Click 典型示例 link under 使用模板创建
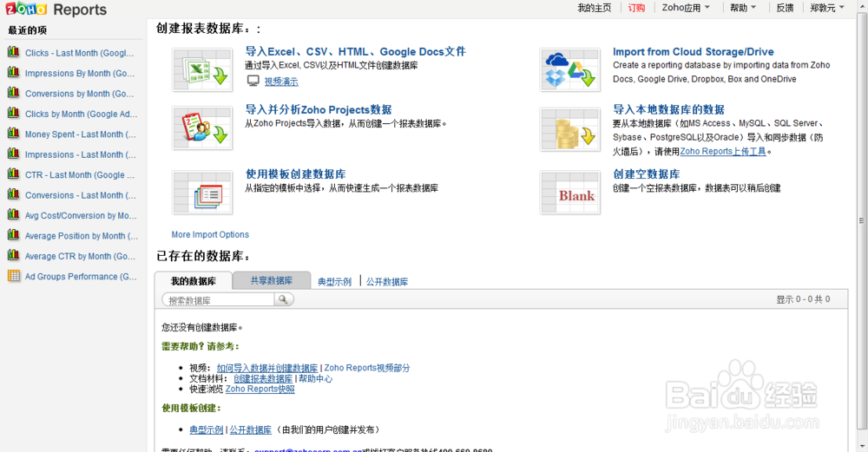 [x=207, y=429]
